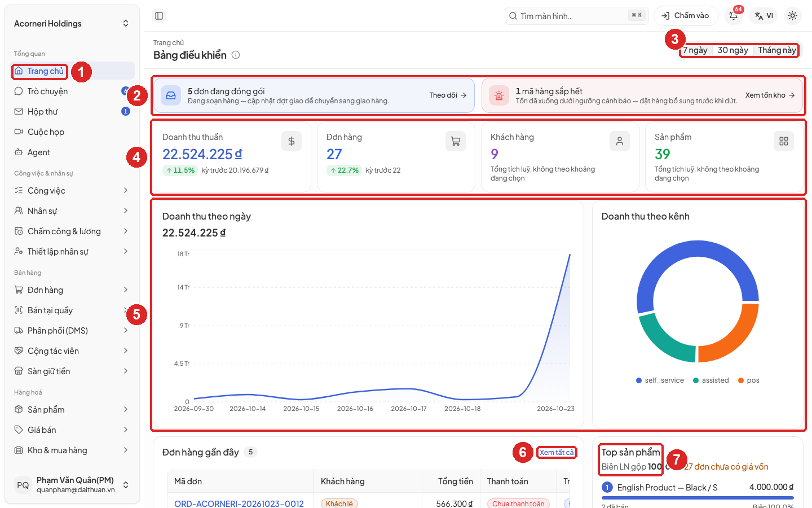This screenshot has height=508, width=812.
Task: Expand Thiết lập nhân sự
Action: tap(72, 251)
